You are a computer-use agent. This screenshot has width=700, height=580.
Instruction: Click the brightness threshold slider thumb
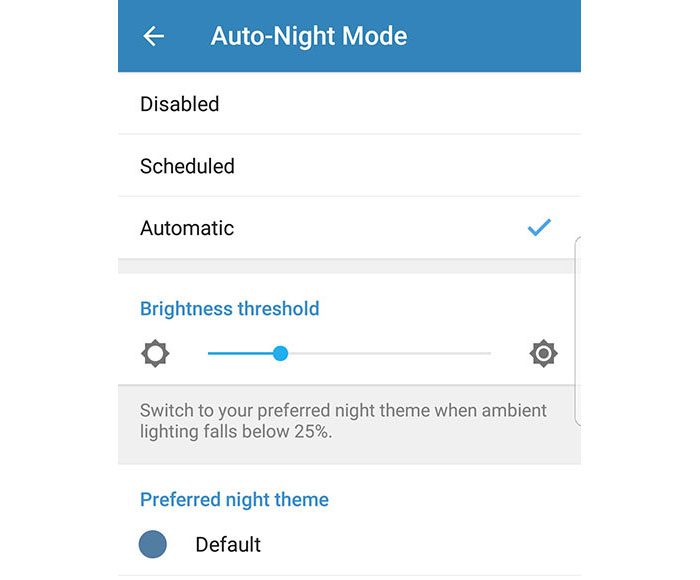coord(280,353)
